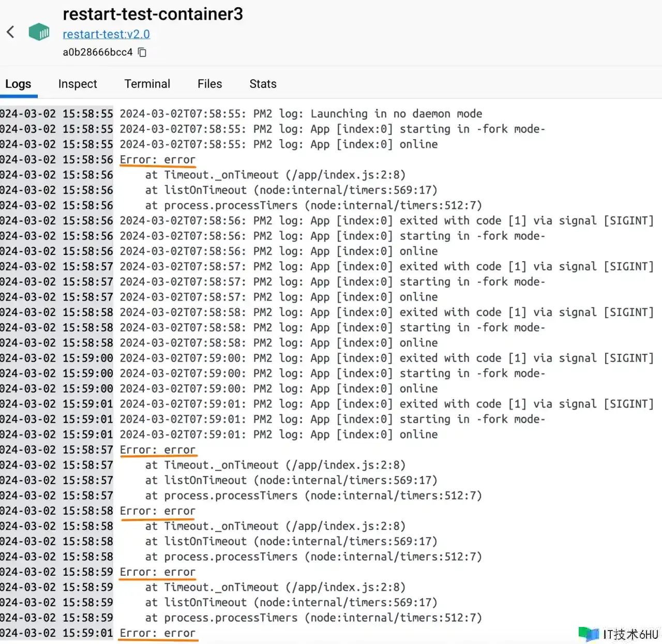Click the 'Error: error' line at 15:58:56
The width and height of the screenshot is (662, 644).
point(158,160)
